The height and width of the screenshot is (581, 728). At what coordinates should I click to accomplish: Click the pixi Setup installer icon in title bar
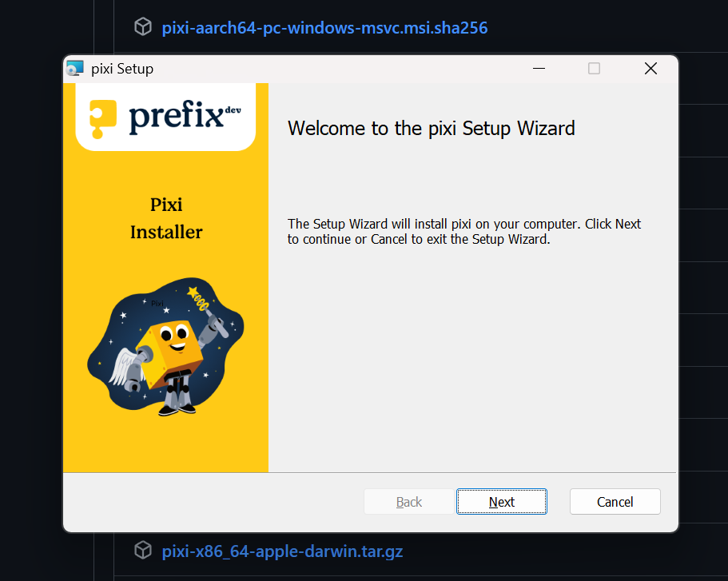point(75,69)
